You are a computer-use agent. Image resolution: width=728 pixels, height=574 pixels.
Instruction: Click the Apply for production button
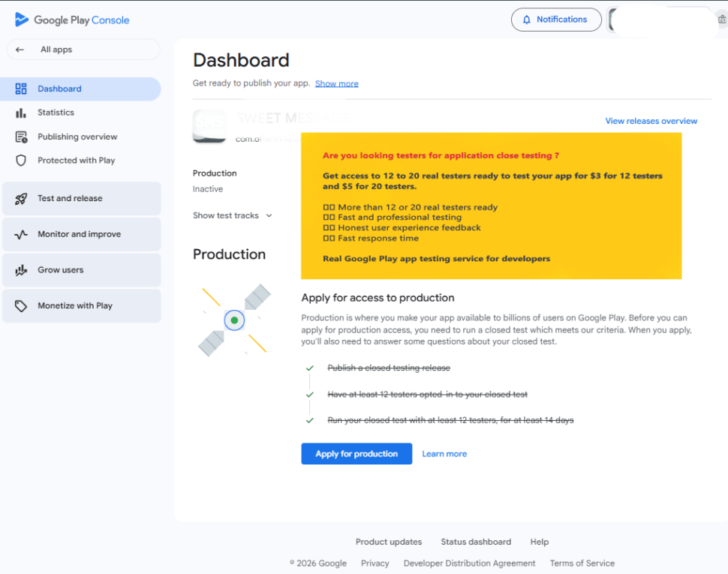coord(356,454)
